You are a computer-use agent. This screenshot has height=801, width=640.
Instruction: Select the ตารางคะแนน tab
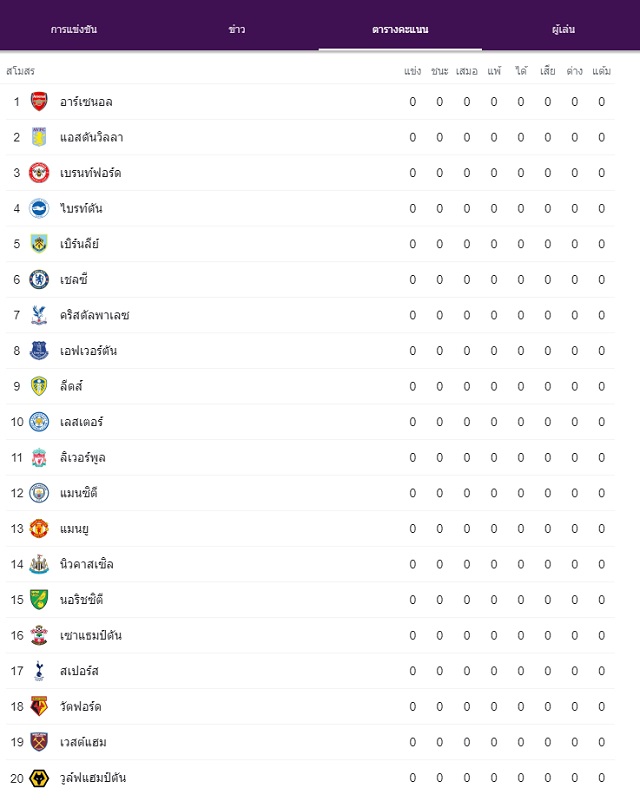coord(400,29)
